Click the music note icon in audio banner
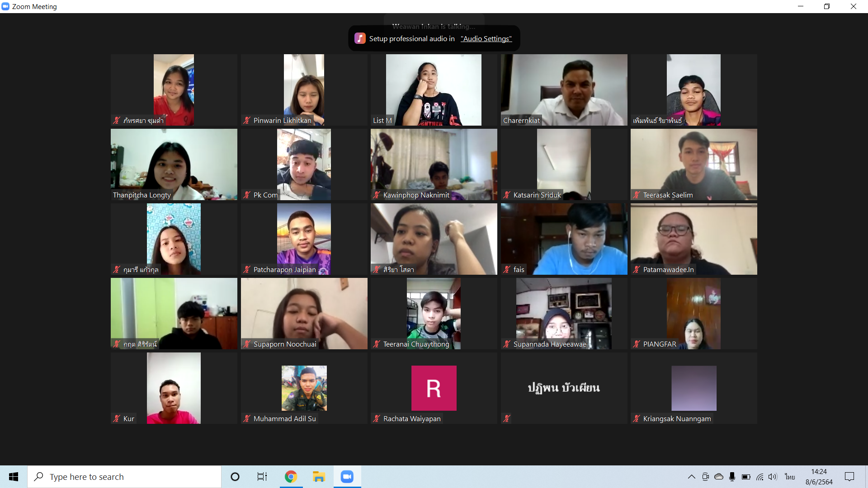Image resolution: width=868 pixels, height=488 pixels. click(360, 38)
